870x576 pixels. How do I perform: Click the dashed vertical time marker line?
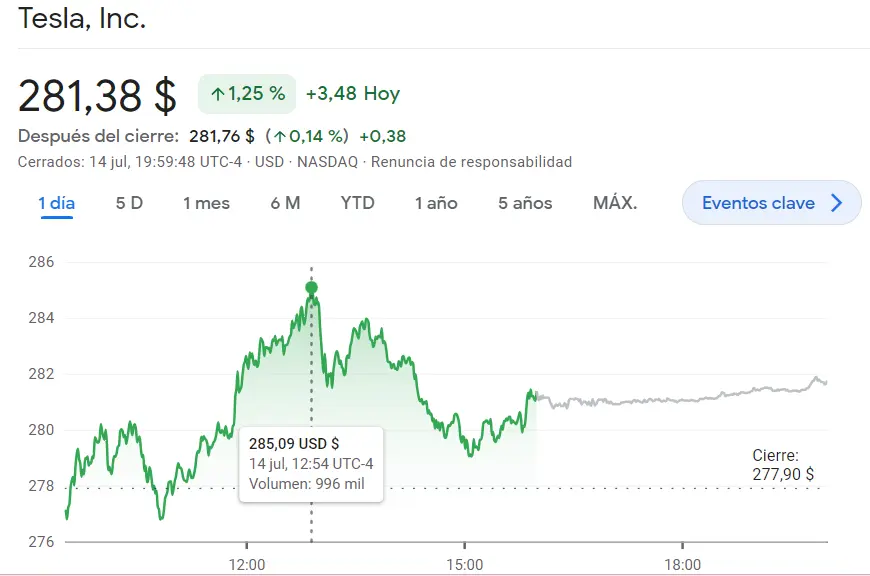[x=311, y=380]
